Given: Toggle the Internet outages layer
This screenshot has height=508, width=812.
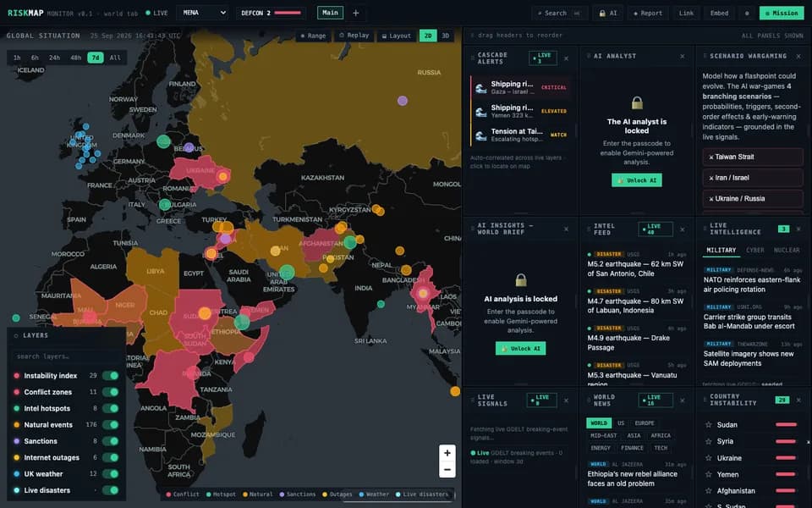Looking at the screenshot, I should coord(110,457).
